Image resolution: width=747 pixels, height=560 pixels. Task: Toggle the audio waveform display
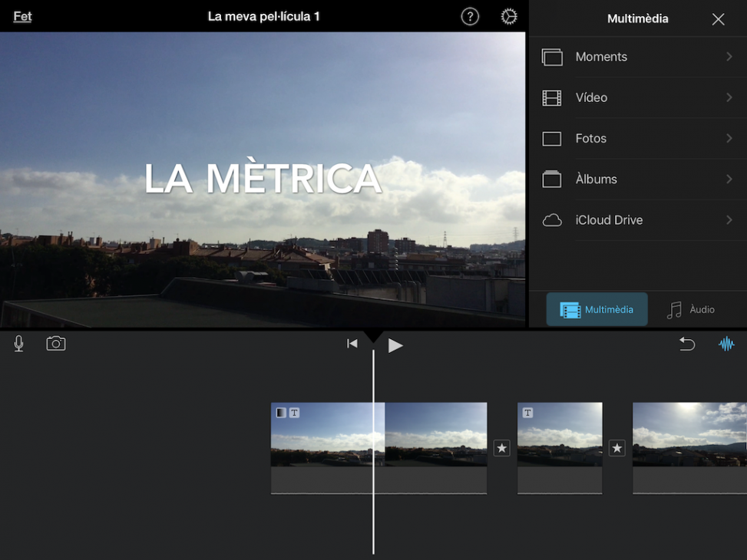(x=726, y=344)
